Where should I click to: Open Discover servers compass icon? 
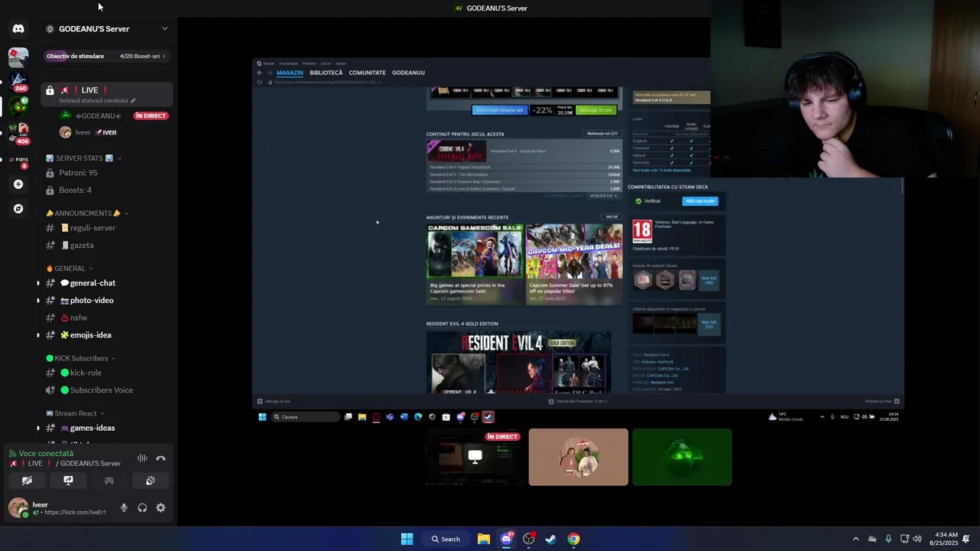pos(18,208)
